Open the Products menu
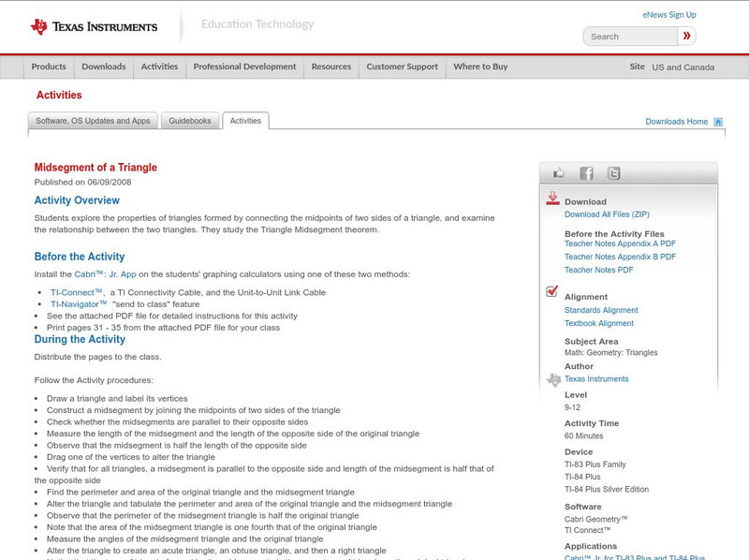The height and width of the screenshot is (560, 749). (x=49, y=66)
